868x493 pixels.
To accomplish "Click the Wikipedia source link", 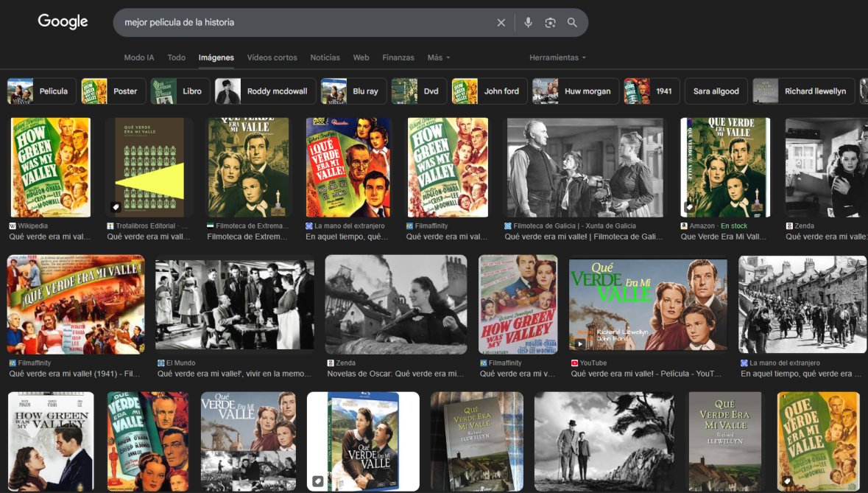I will 32,226.
